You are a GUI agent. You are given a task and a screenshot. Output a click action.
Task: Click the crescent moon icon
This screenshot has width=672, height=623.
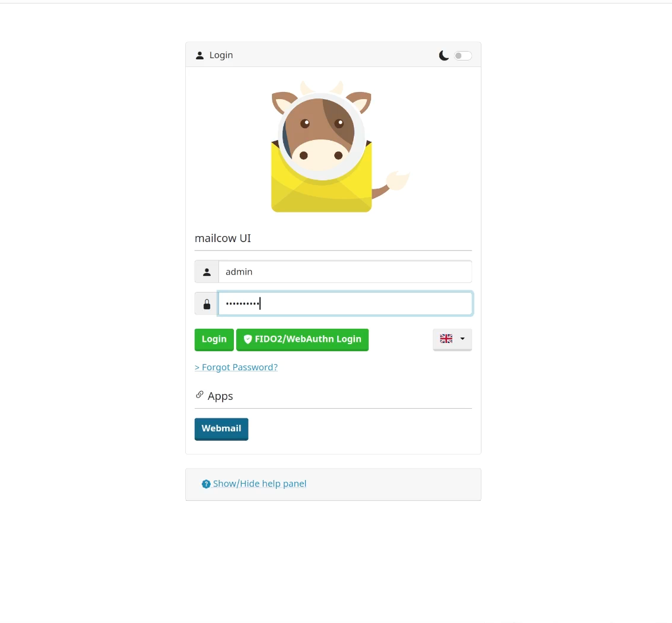click(x=444, y=56)
